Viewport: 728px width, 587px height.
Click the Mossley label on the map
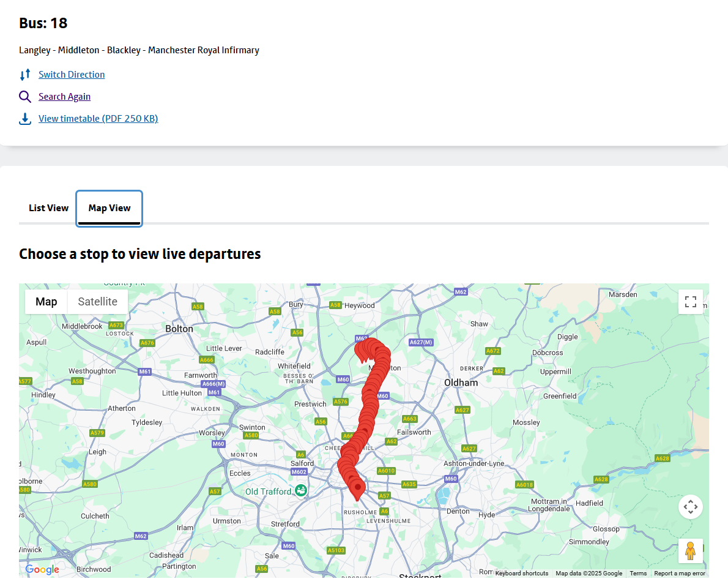[x=526, y=422]
